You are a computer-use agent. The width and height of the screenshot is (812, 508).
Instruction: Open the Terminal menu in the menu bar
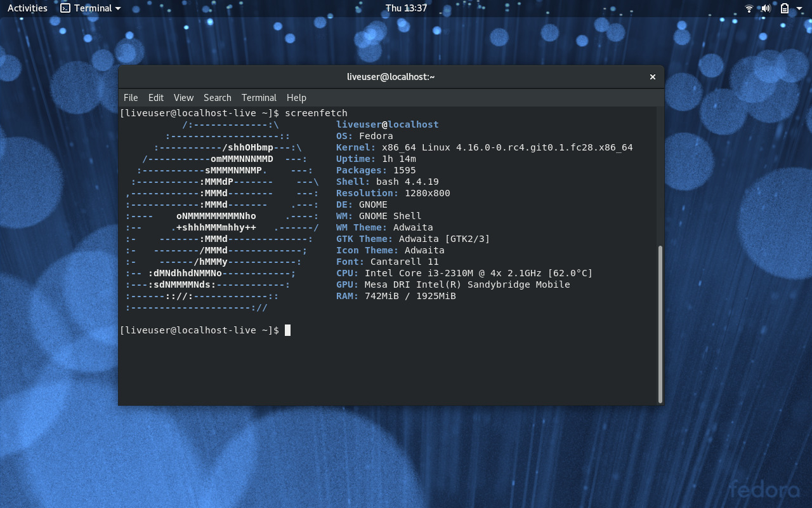[x=259, y=98]
